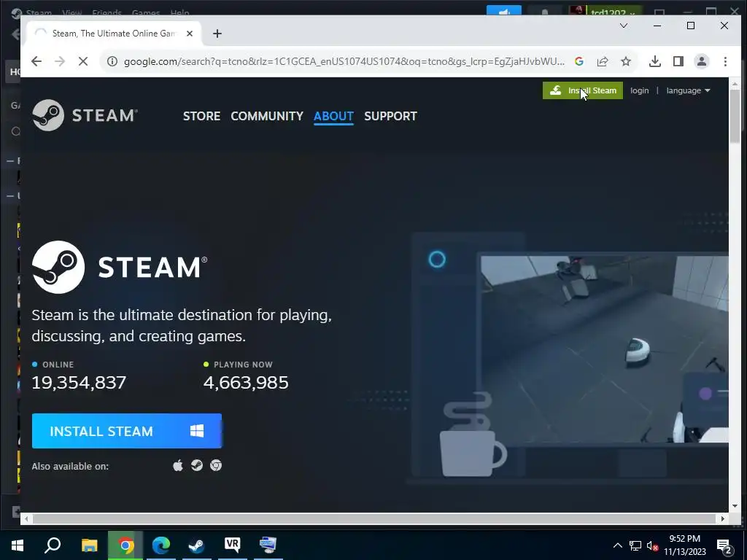Show hidden system tray icons
The width and height of the screenshot is (747, 560).
617,545
